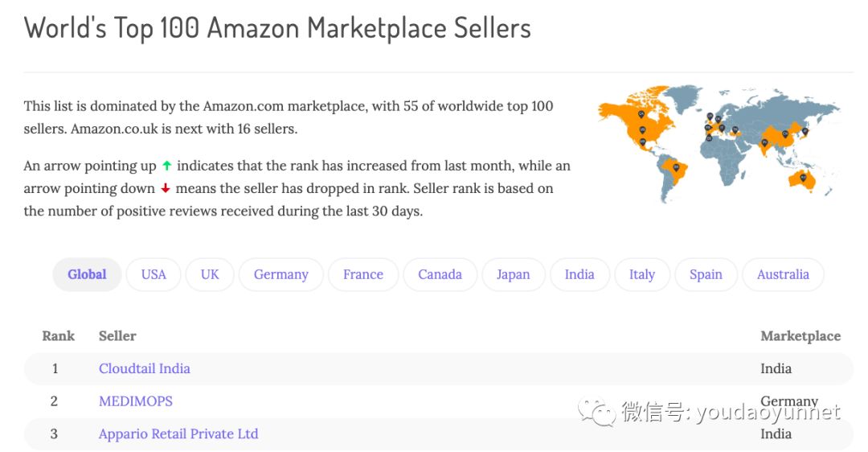Click the map pin on Brazil
The image size is (868, 452).
coord(676,167)
